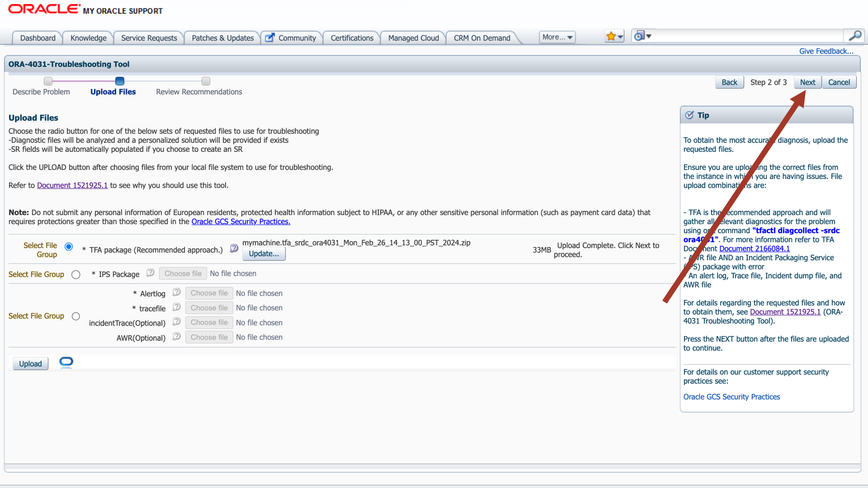Open the favorites star dropdown arrow
The height and width of the screenshot is (488, 868).
coord(620,37)
